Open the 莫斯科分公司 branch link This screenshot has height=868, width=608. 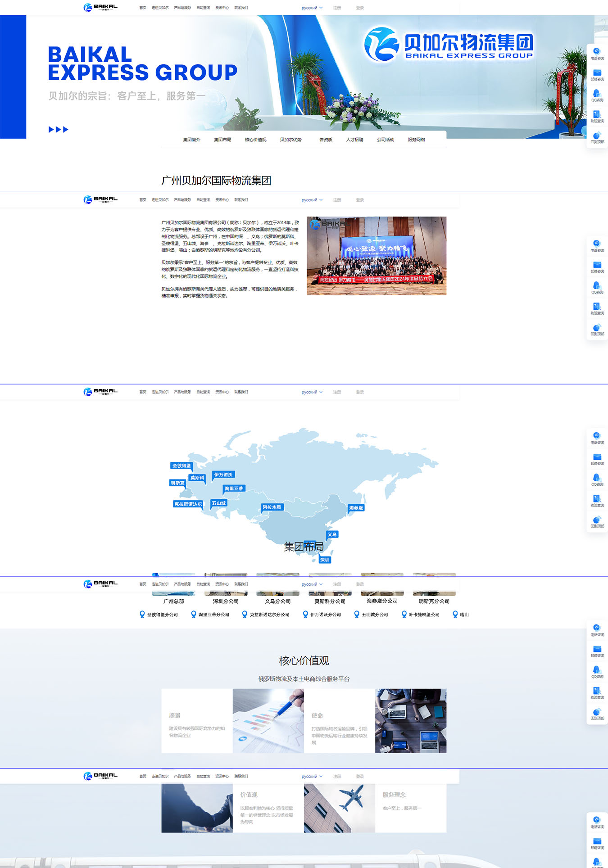point(330,601)
